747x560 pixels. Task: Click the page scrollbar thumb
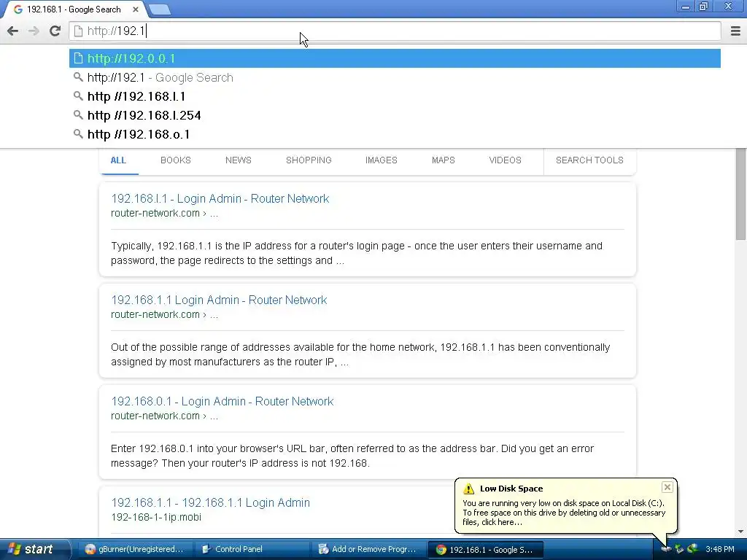741,194
